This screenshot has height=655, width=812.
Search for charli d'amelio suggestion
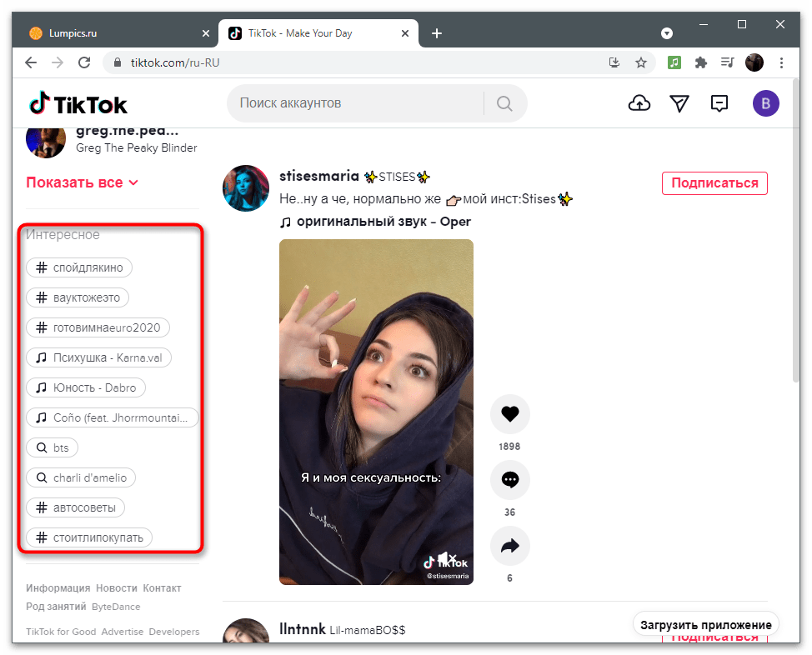coord(81,478)
